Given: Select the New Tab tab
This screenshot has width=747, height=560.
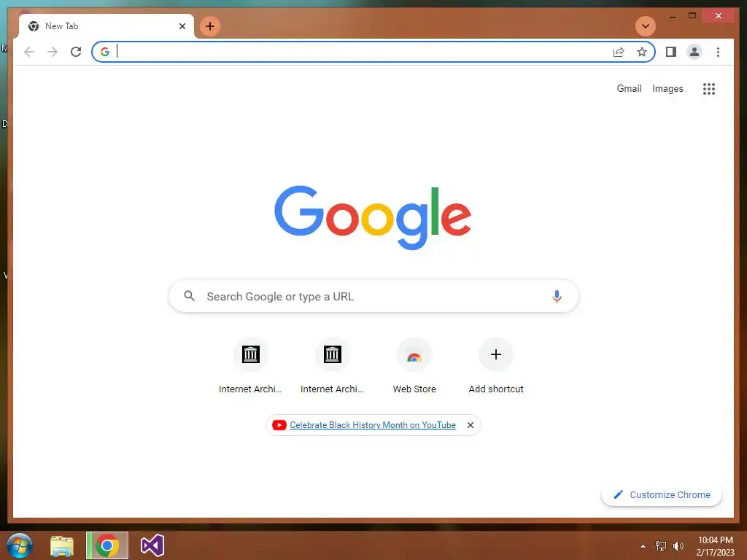Looking at the screenshot, I should pyautogui.click(x=107, y=26).
